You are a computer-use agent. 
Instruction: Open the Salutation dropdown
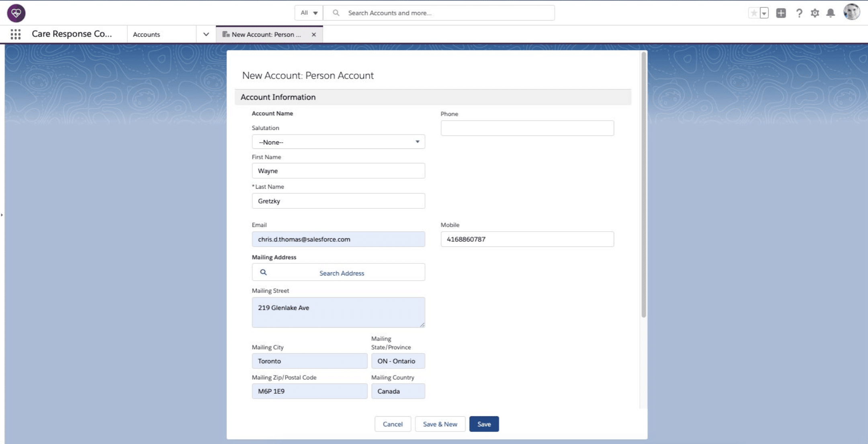coord(338,142)
